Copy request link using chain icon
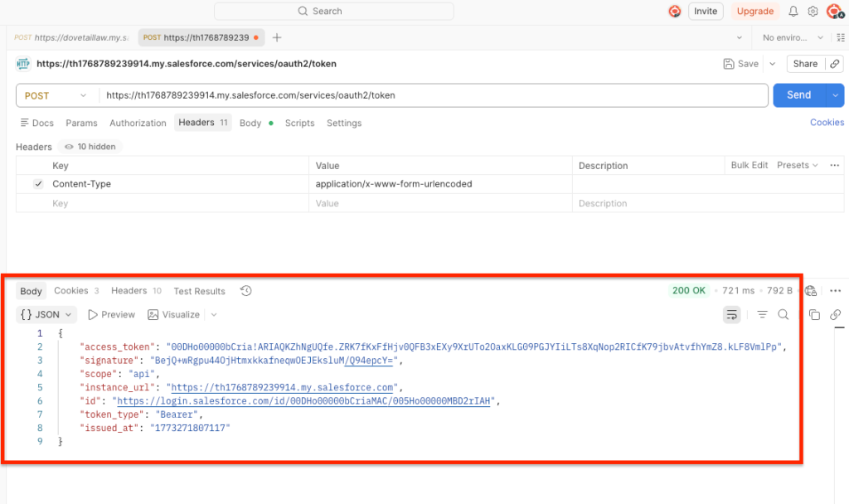 pos(835,315)
